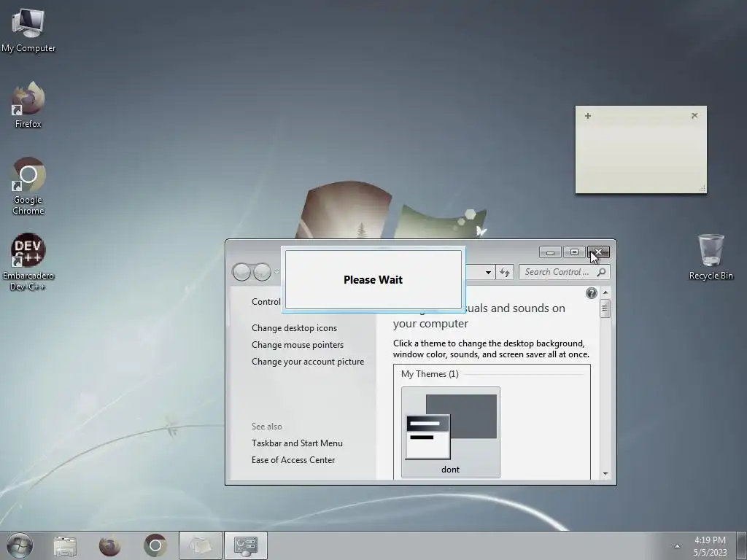Screen dimensions: 747x560
Task: Go forward in the Personalization window
Action: (x=262, y=272)
